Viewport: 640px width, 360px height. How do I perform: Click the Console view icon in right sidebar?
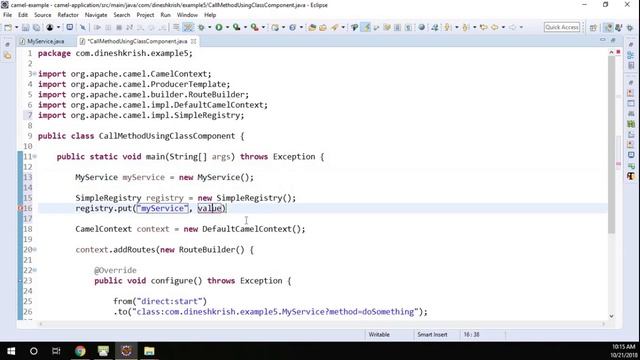click(631, 155)
